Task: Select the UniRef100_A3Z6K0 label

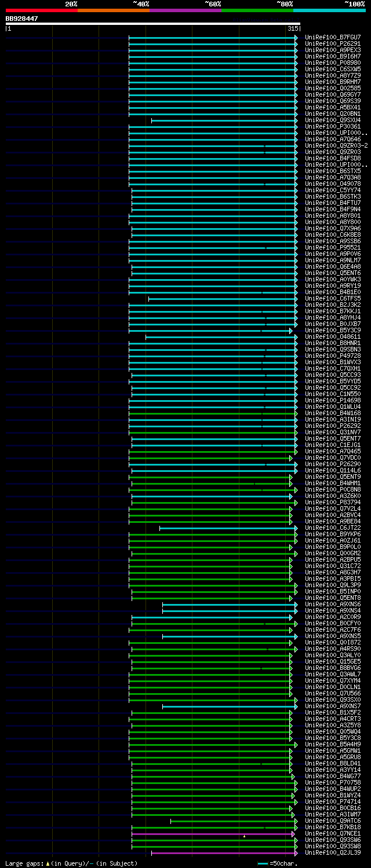Action: (x=333, y=496)
